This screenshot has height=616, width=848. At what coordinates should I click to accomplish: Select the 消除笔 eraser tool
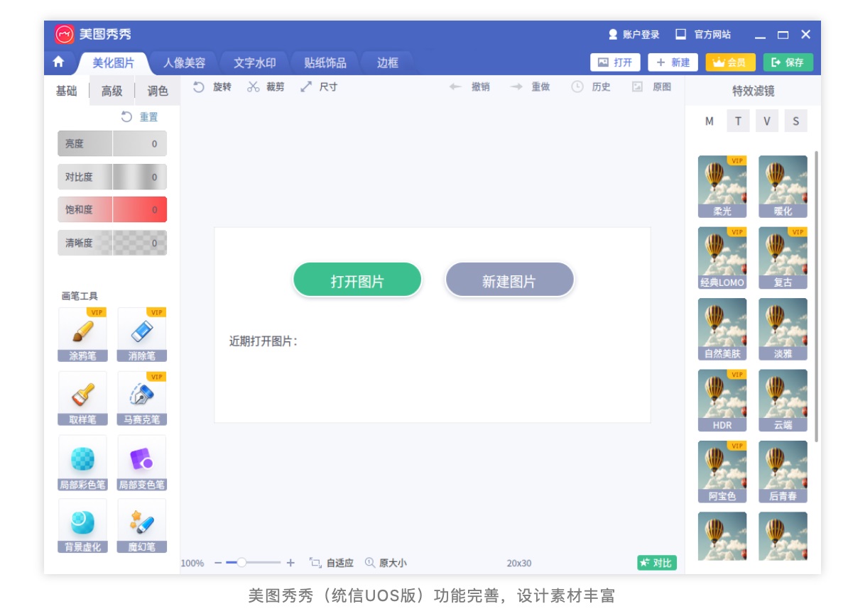(142, 334)
